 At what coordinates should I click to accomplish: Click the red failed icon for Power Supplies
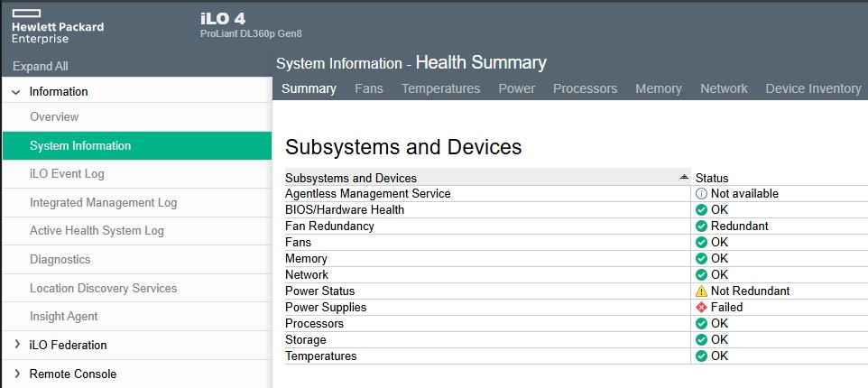[x=701, y=307]
